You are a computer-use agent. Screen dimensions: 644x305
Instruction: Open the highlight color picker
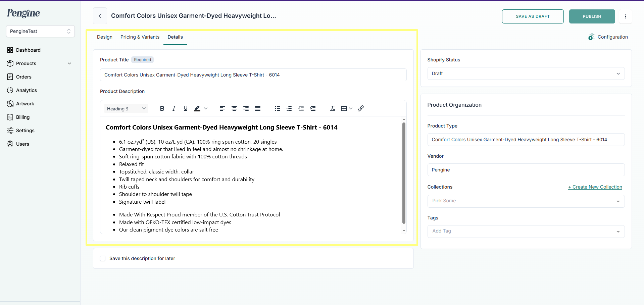pos(206,108)
